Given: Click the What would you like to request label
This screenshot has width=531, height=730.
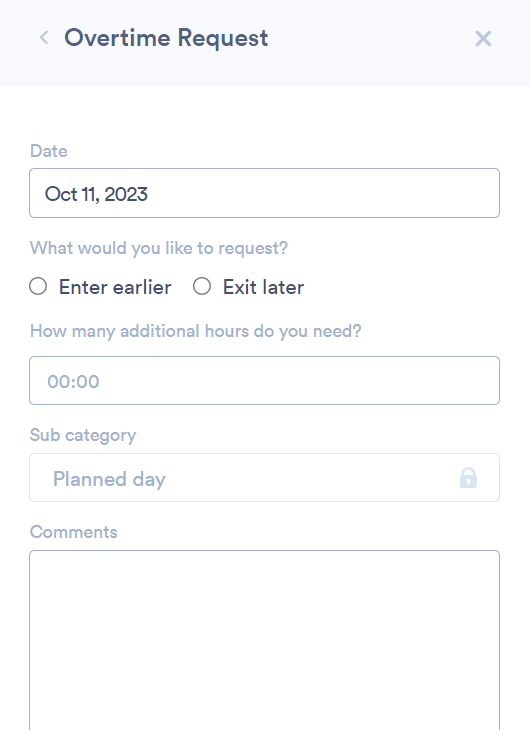Looking at the screenshot, I should [x=159, y=248].
